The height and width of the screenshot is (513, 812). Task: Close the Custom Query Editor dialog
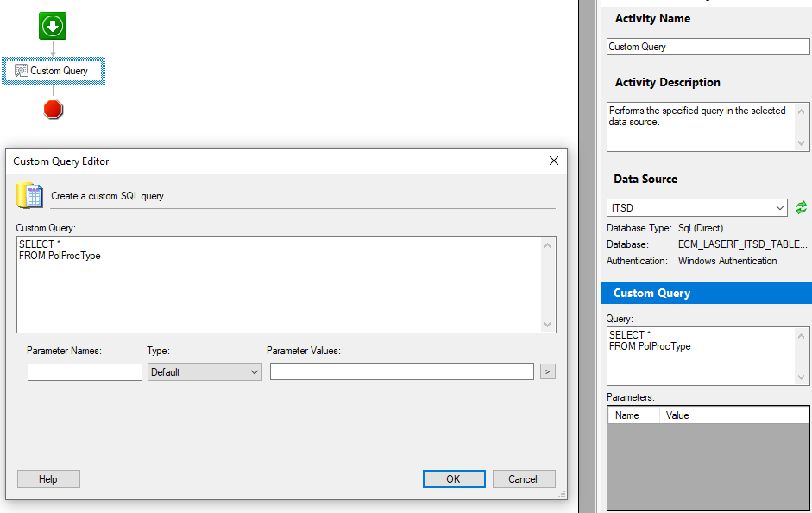point(554,161)
